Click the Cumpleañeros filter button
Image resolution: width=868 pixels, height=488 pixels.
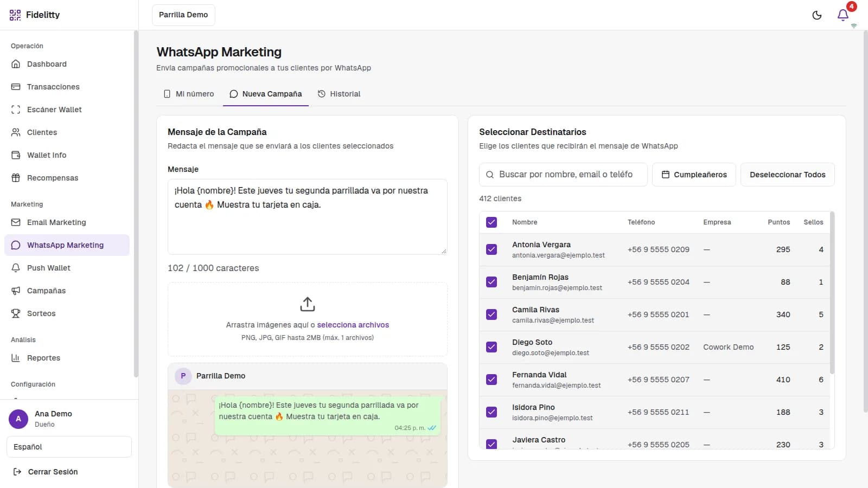[694, 175]
